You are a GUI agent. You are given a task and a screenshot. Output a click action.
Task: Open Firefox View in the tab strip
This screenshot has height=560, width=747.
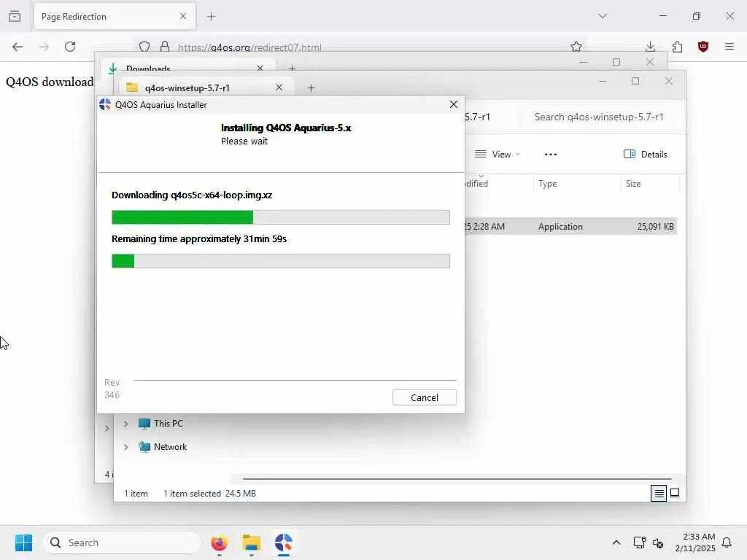tap(15, 16)
